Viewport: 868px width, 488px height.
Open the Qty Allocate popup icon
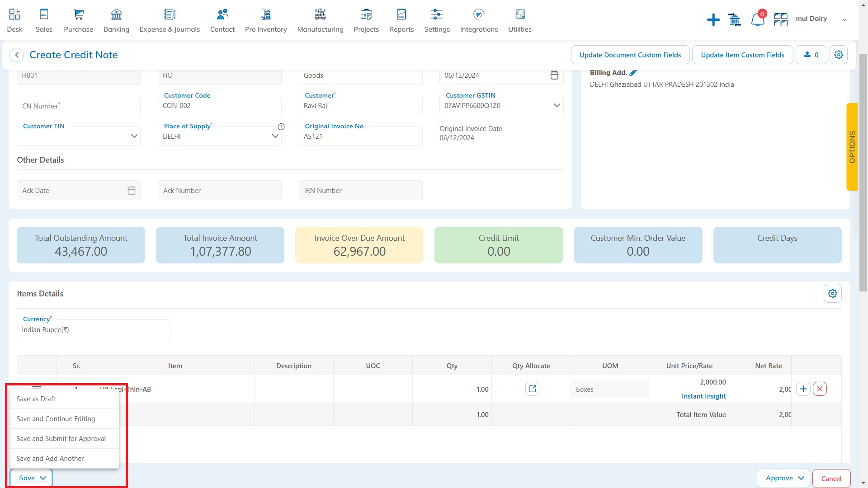click(x=532, y=389)
